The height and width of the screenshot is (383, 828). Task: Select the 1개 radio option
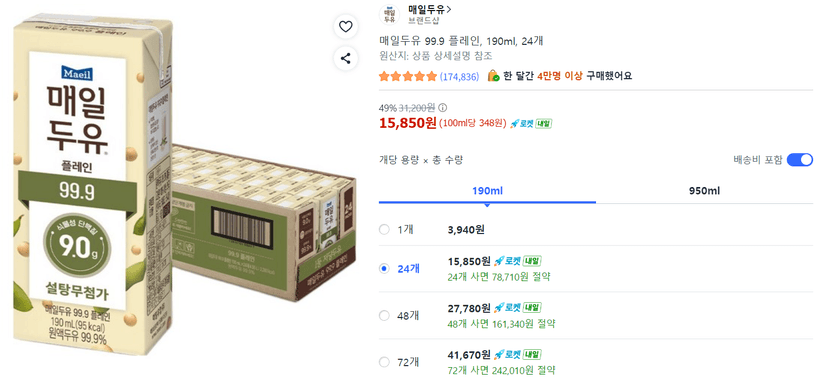pyautogui.click(x=384, y=230)
